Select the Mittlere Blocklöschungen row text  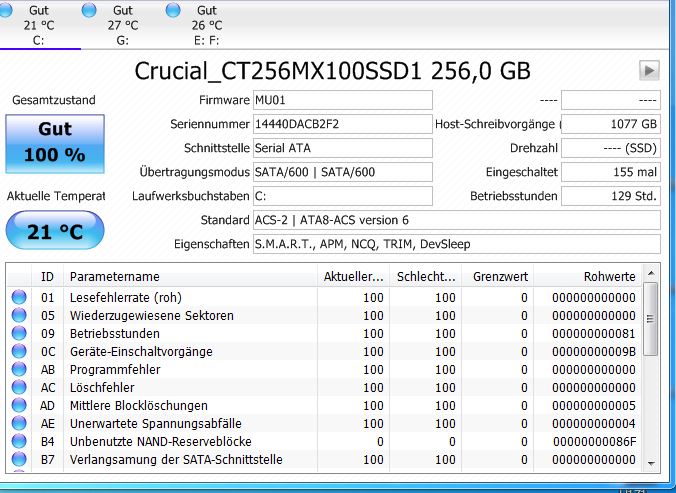[x=139, y=406]
